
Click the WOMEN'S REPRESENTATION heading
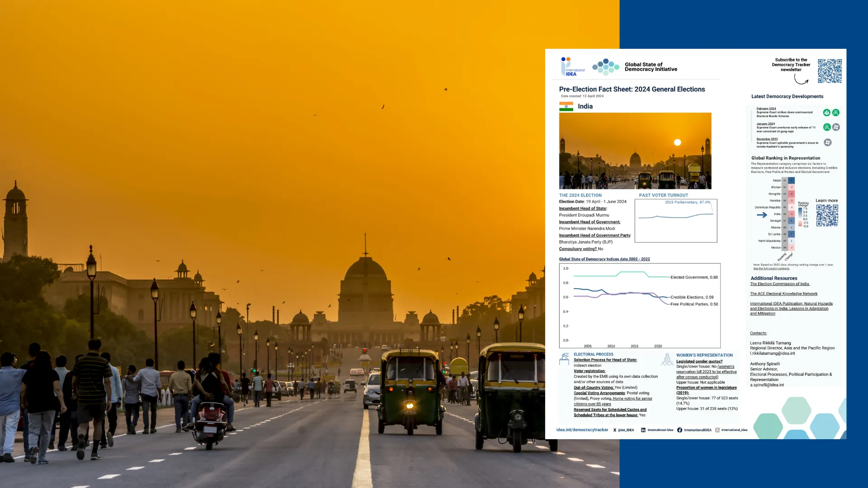pos(704,355)
